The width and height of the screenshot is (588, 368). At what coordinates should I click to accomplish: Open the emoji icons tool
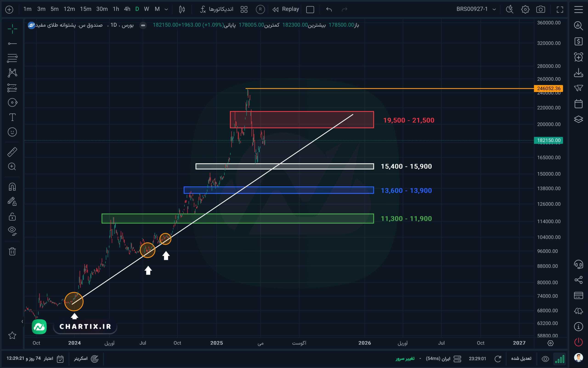click(12, 132)
